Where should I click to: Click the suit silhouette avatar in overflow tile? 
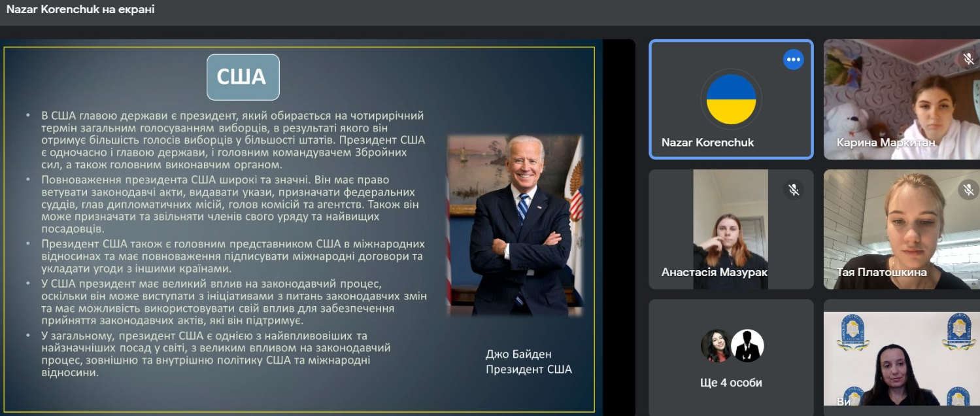[x=747, y=345]
